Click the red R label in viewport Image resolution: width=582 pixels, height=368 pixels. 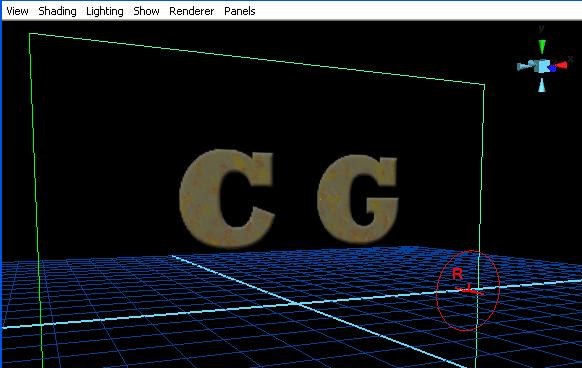click(458, 274)
